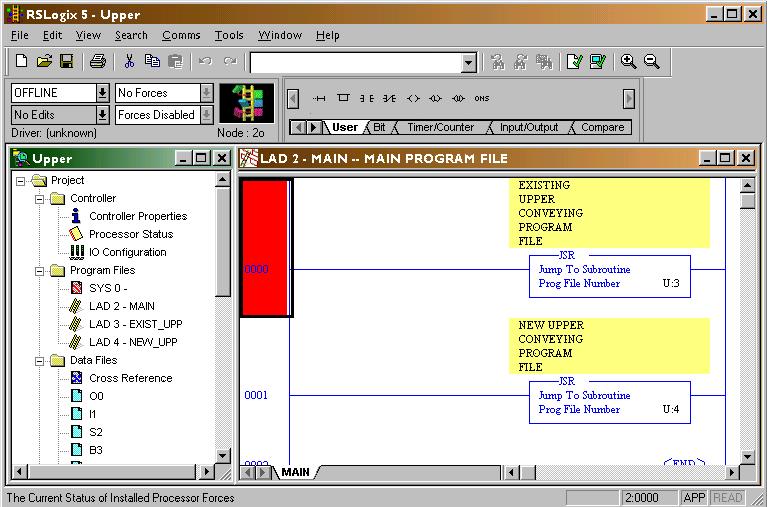Open the Comms menu

click(x=181, y=36)
